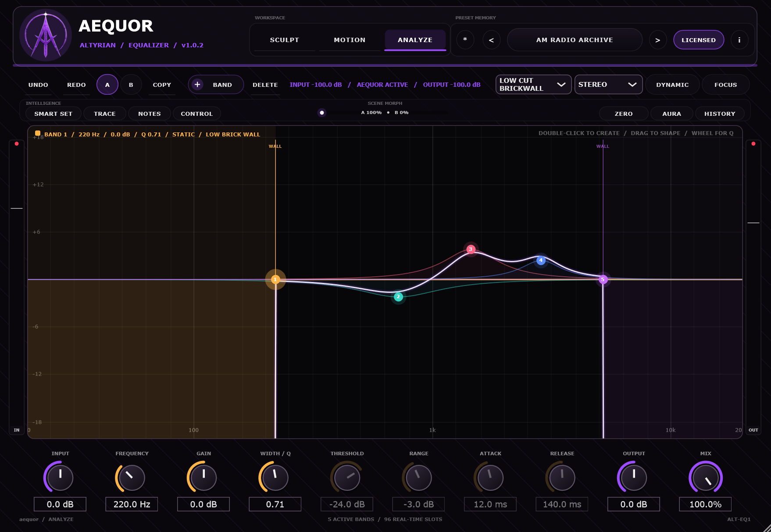Open the STEREO channel mode dropdown
Image resolution: width=771 pixels, height=532 pixels.
tap(608, 84)
